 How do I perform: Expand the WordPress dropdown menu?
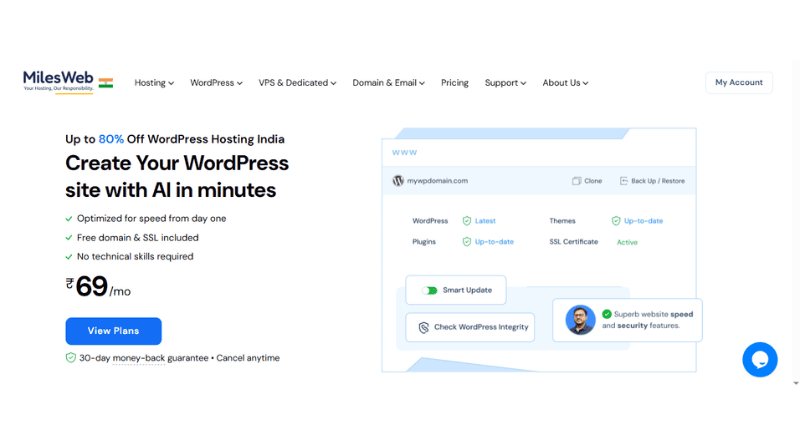(x=216, y=83)
